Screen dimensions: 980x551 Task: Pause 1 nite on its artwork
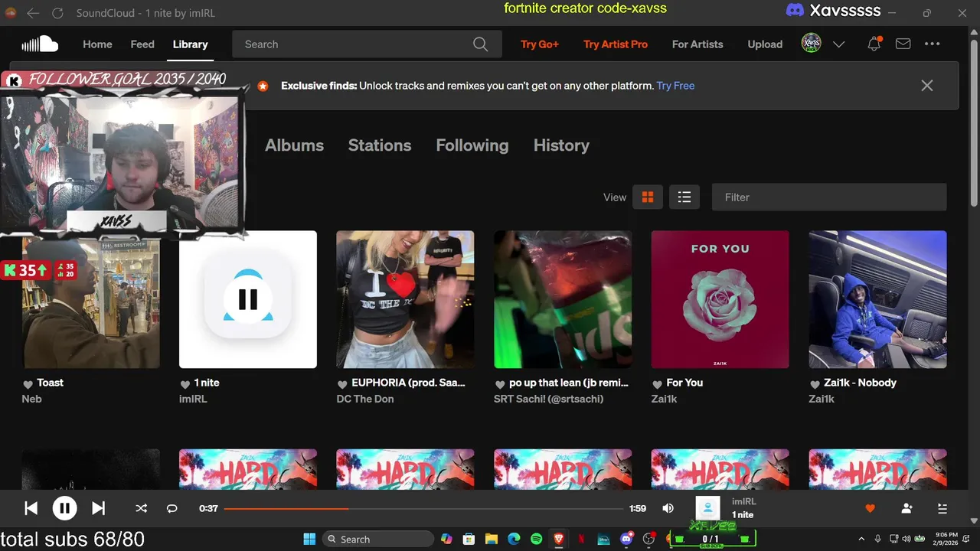[248, 299]
